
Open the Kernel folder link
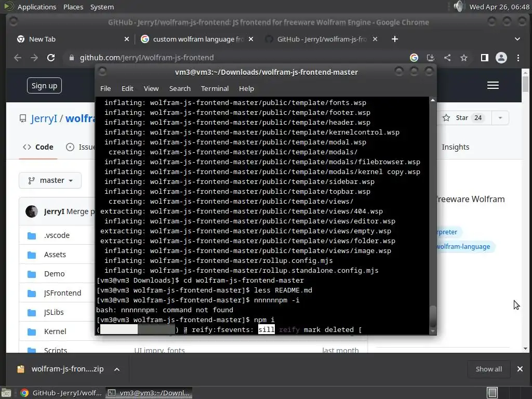(55, 331)
